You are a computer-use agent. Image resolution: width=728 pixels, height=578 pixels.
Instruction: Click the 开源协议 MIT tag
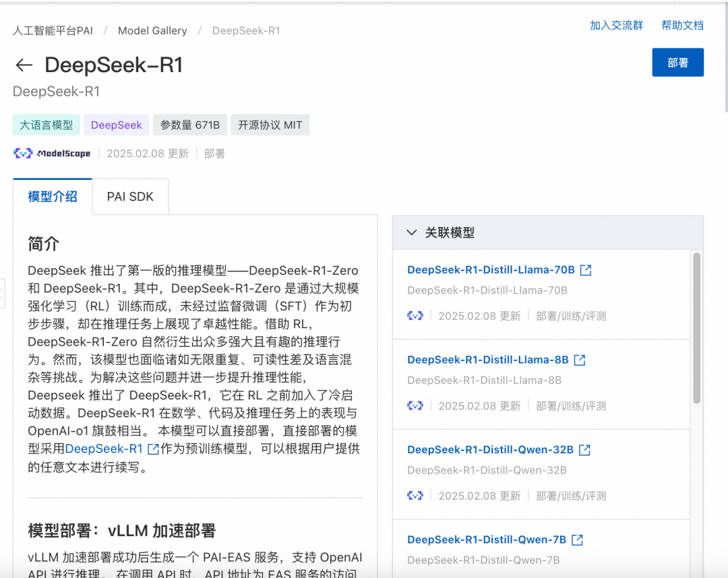click(x=270, y=125)
